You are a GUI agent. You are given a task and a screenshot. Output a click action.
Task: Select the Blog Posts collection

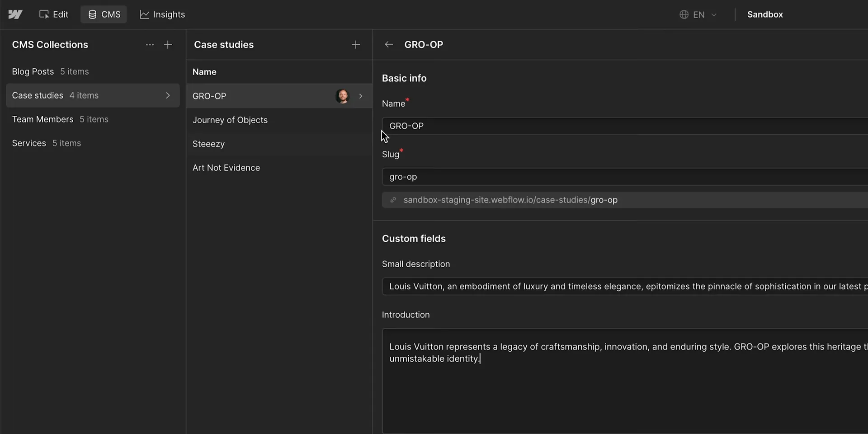click(93, 71)
